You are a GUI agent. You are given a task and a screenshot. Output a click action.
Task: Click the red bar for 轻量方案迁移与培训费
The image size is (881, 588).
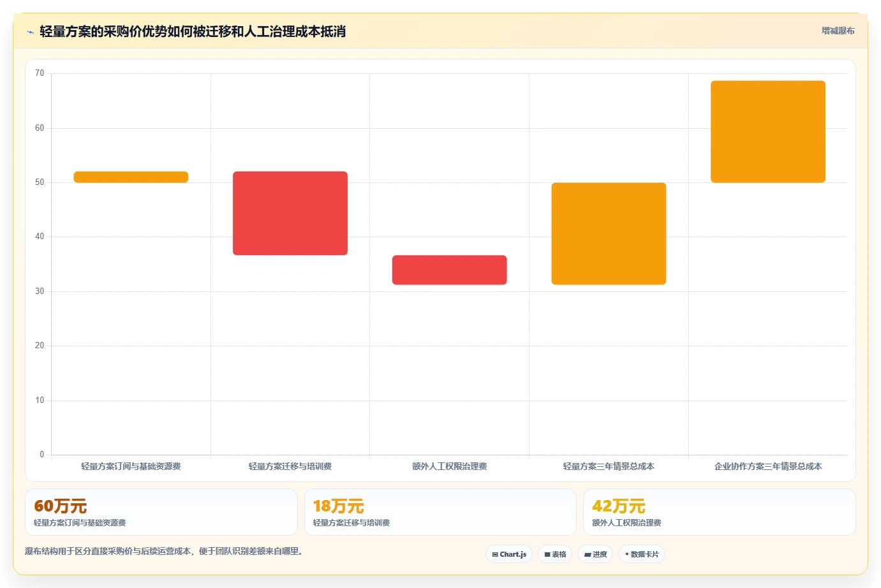(x=290, y=213)
